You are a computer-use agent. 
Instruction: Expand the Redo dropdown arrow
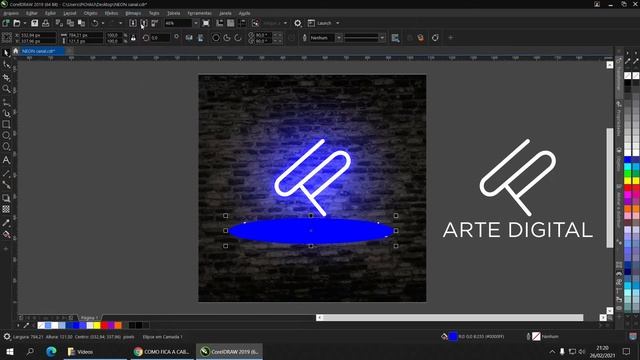pos(120,23)
